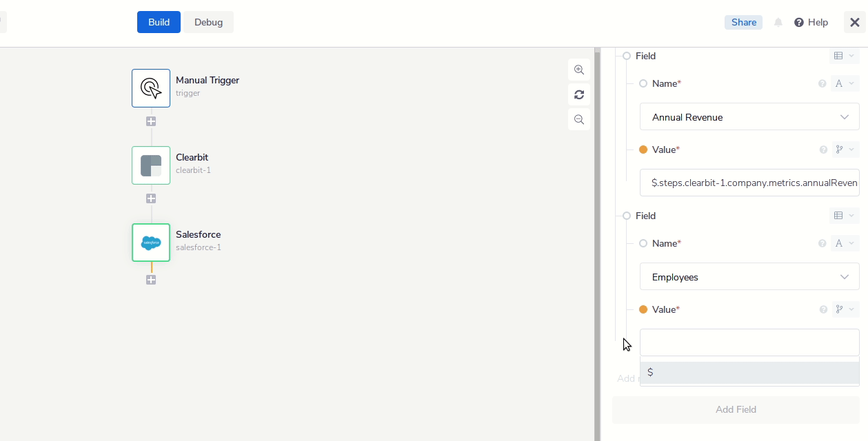
Task: Expand the Annual Revenue name dropdown
Action: coord(749,117)
